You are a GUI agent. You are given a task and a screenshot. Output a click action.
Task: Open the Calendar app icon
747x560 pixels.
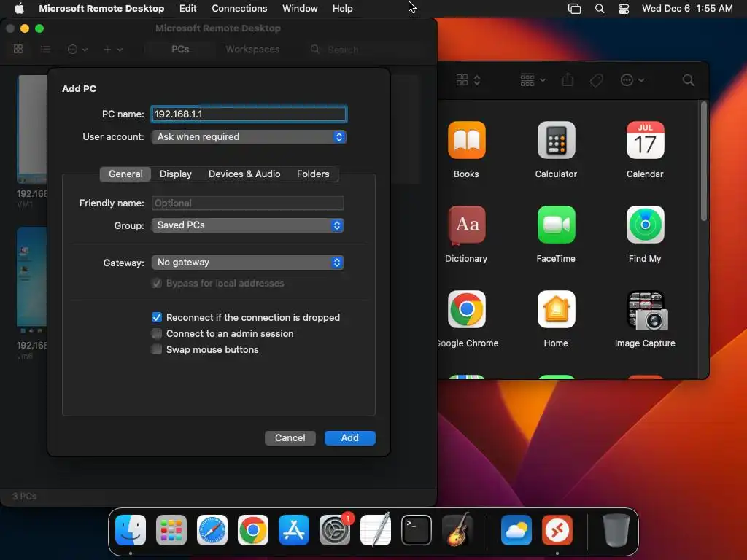(645, 140)
